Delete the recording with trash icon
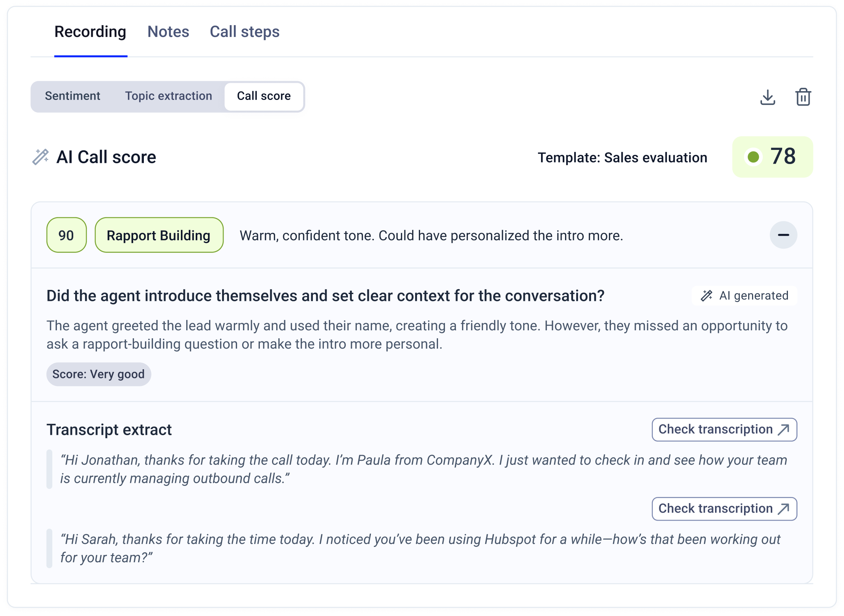 (x=803, y=97)
